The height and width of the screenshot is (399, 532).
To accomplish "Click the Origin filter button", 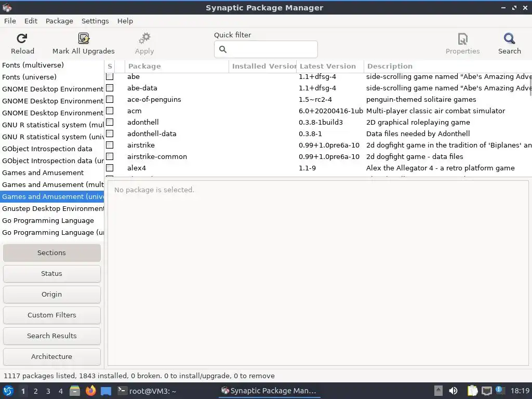I will 51,294.
